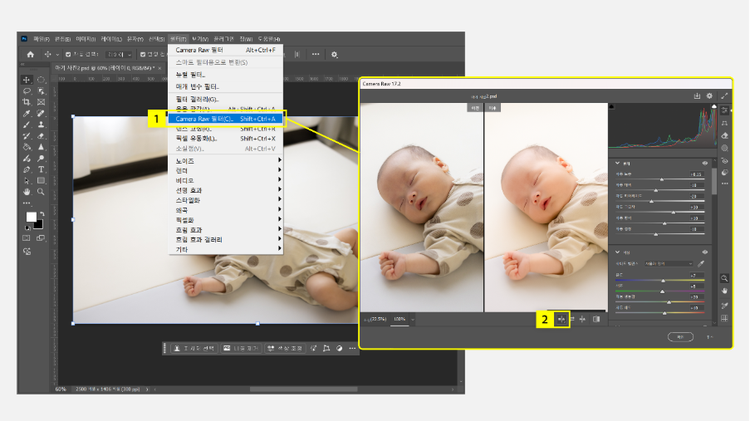Select the Brush tool
Image resolution: width=750 pixels, height=421 pixels.
[26, 124]
